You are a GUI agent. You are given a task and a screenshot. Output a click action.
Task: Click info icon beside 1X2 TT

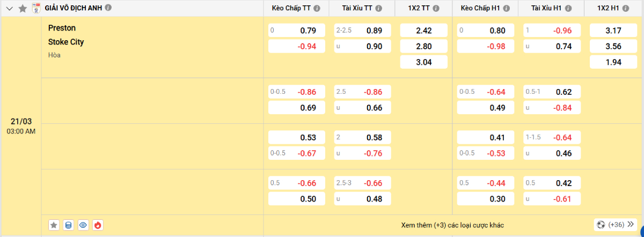[436, 9]
